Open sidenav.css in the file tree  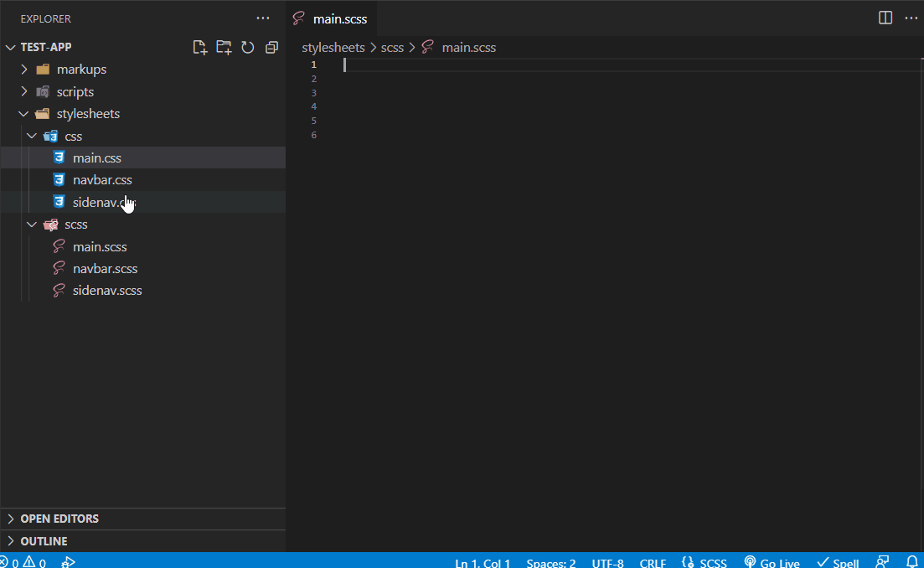coord(142,202)
